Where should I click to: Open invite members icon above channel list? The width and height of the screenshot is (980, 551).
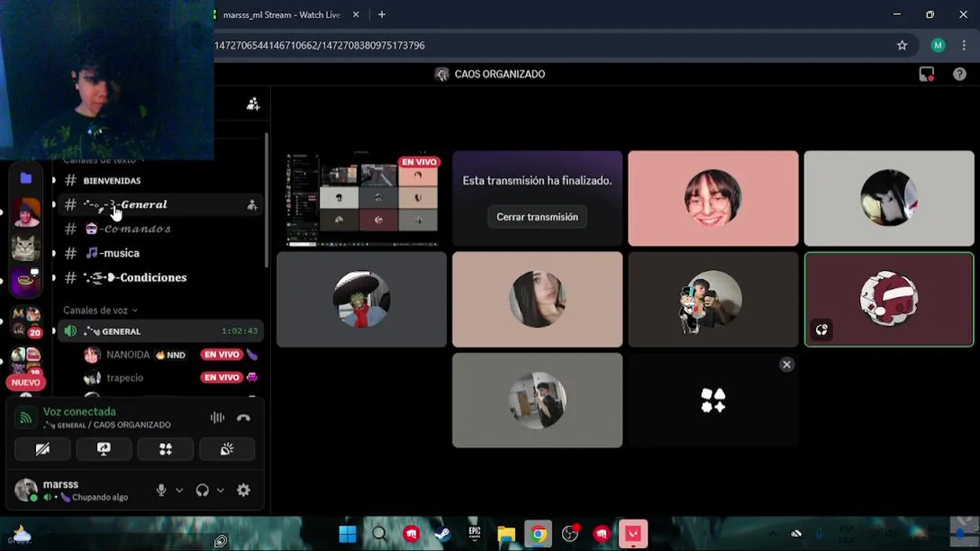pos(253,104)
